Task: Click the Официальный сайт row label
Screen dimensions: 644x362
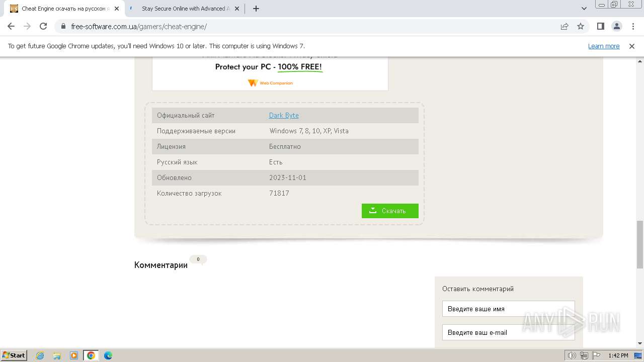Action: click(186, 116)
